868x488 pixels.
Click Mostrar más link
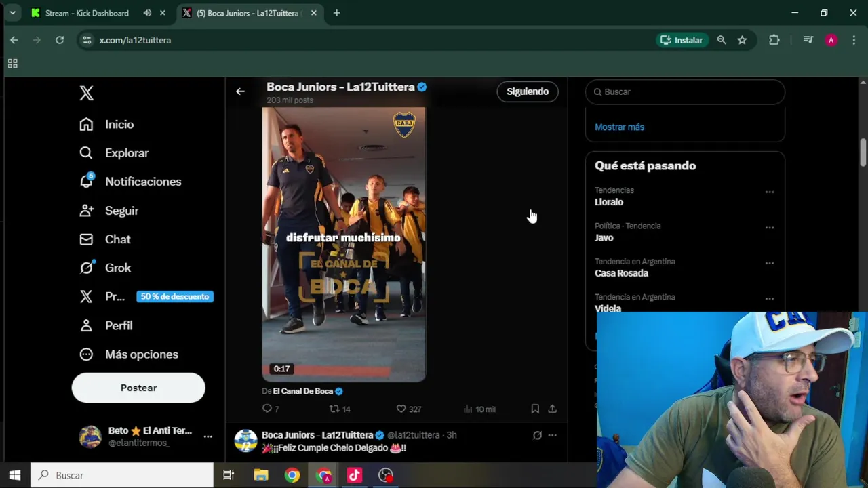tap(619, 127)
